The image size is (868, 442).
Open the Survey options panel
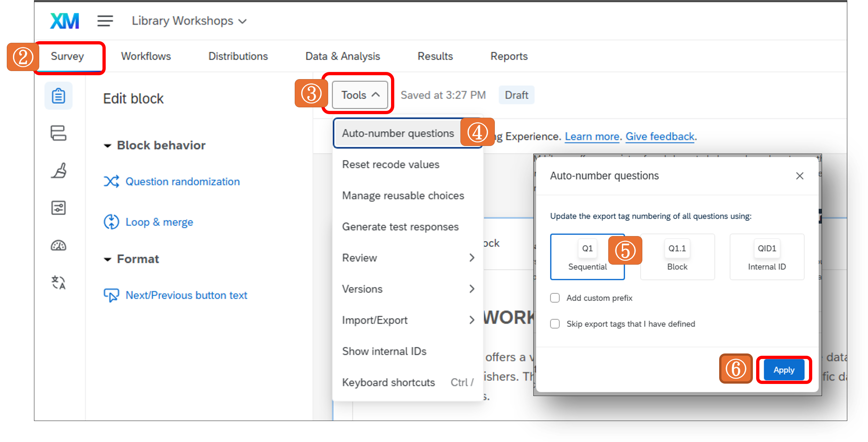click(x=58, y=208)
